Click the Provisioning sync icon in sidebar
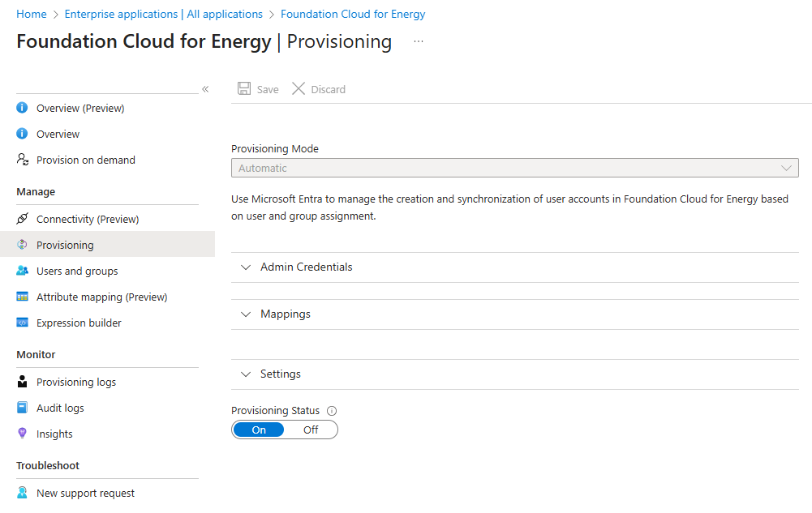Viewport: 812px width, 513px height. [x=22, y=245]
